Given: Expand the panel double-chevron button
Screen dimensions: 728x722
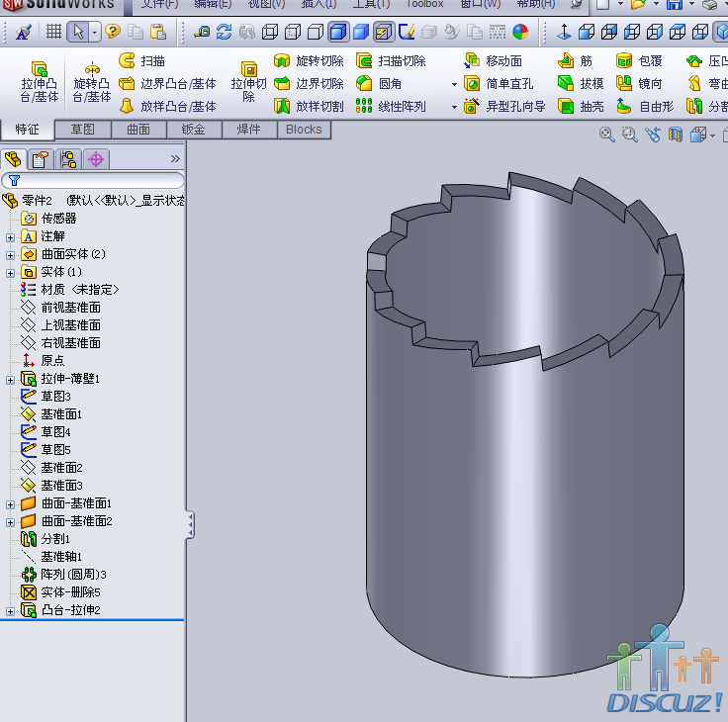Looking at the screenshot, I should tap(175, 159).
